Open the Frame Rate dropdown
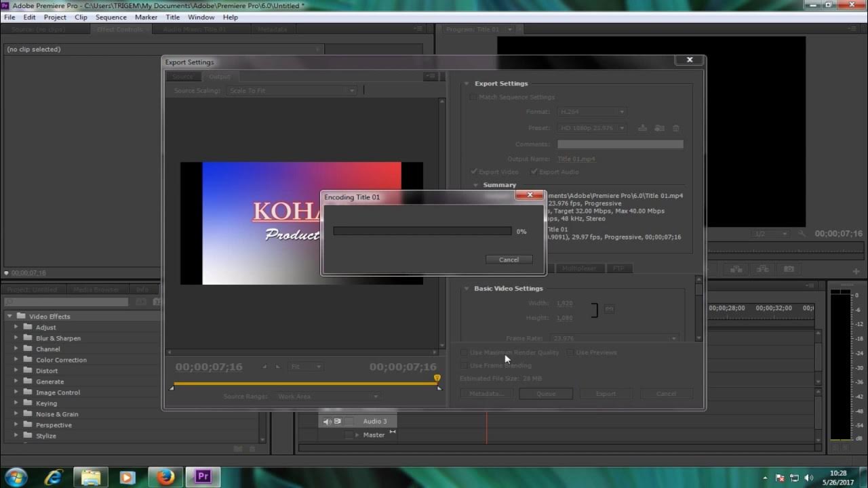 614,338
